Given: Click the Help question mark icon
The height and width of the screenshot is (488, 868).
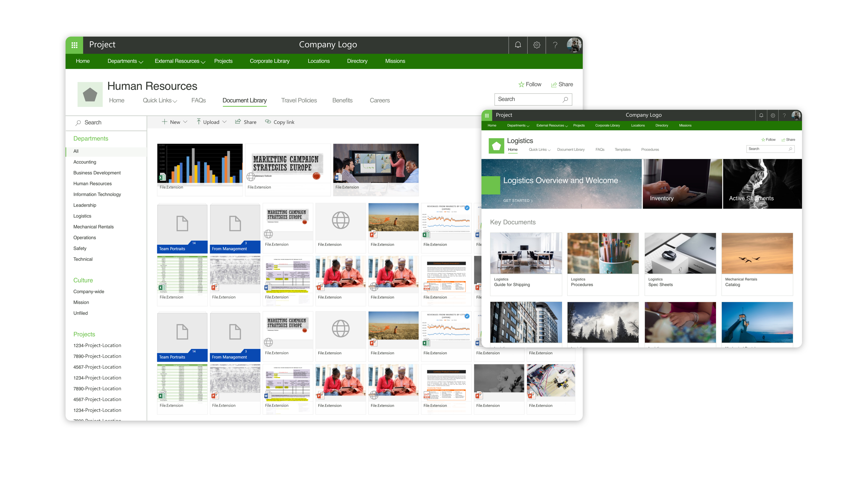Looking at the screenshot, I should [554, 45].
